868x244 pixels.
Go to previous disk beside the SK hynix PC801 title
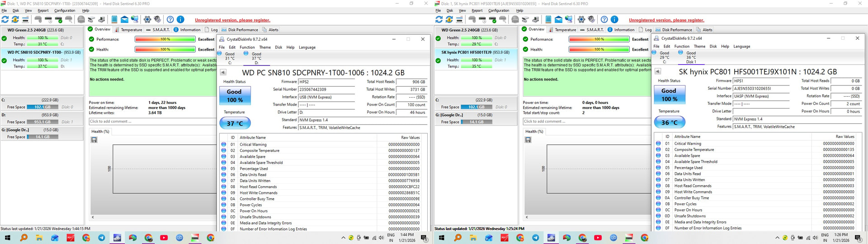tap(657, 71)
